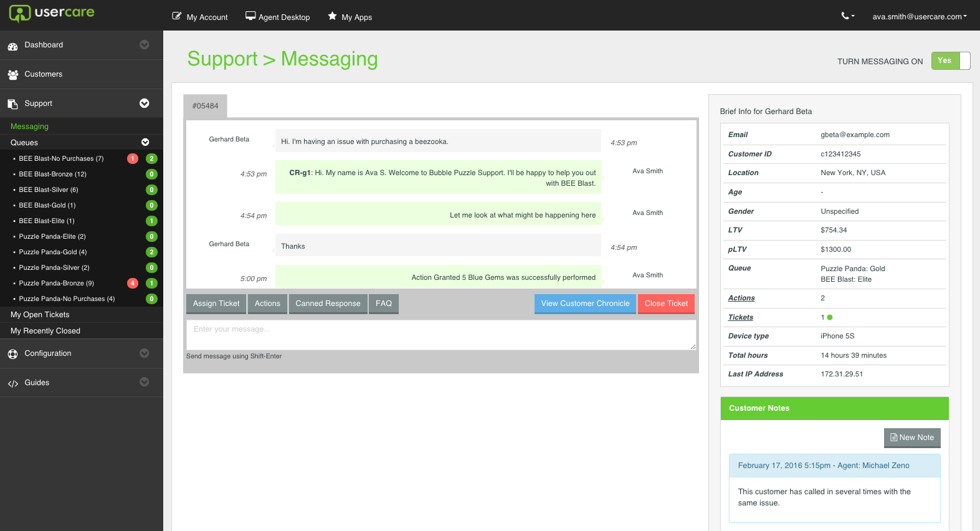The image size is (980, 531).
Task: Click the iPhone 5S device type value
Action: 837,336
